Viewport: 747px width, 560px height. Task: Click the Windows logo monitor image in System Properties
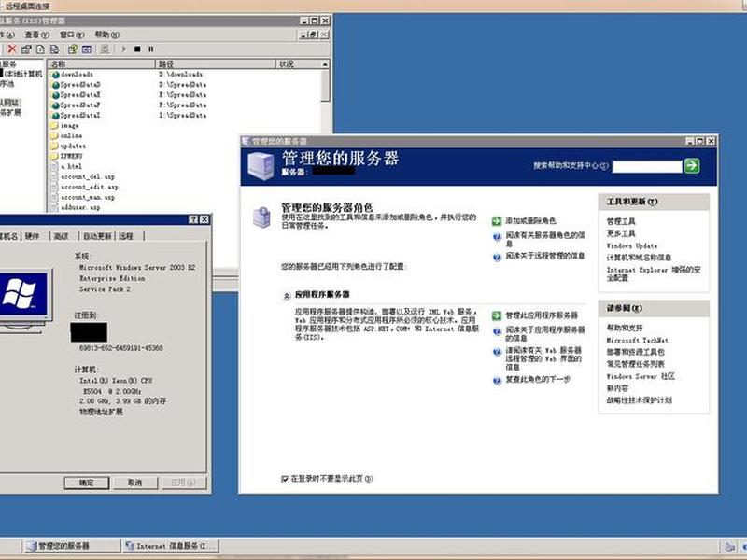pyautogui.click(x=22, y=301)
